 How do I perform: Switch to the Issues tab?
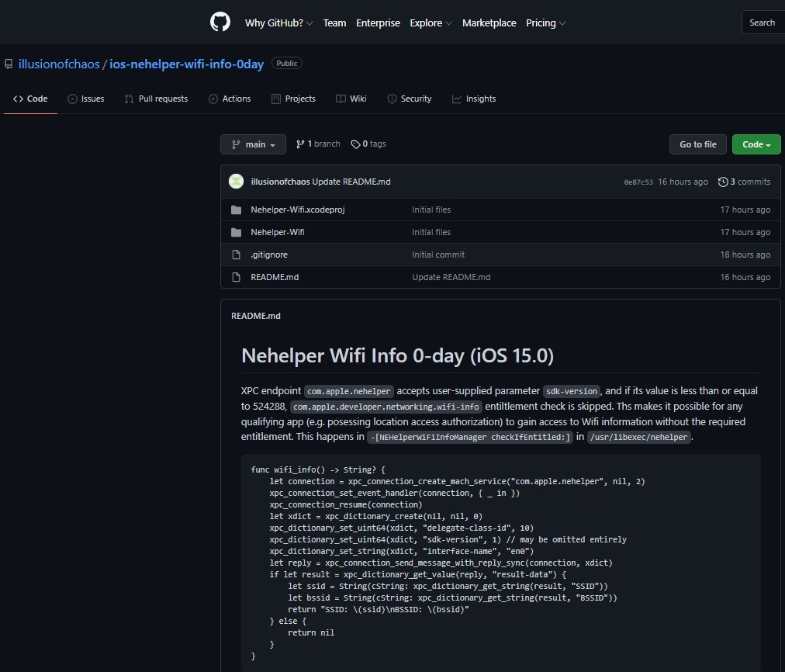click(86, 99)
